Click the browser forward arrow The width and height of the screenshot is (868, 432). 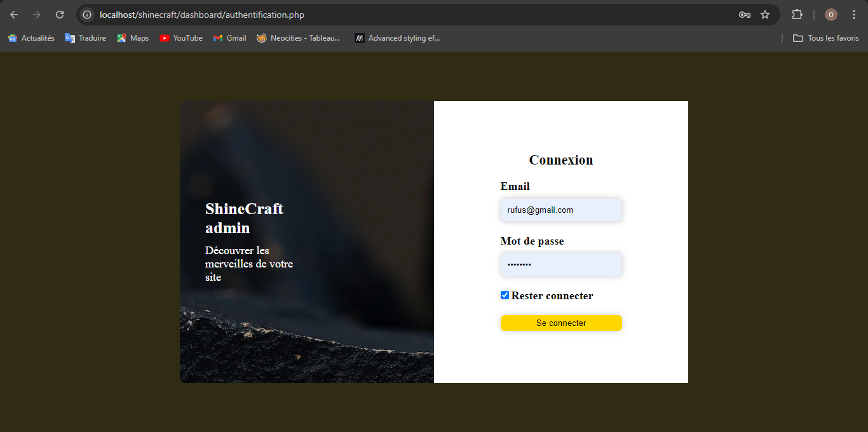37,15
